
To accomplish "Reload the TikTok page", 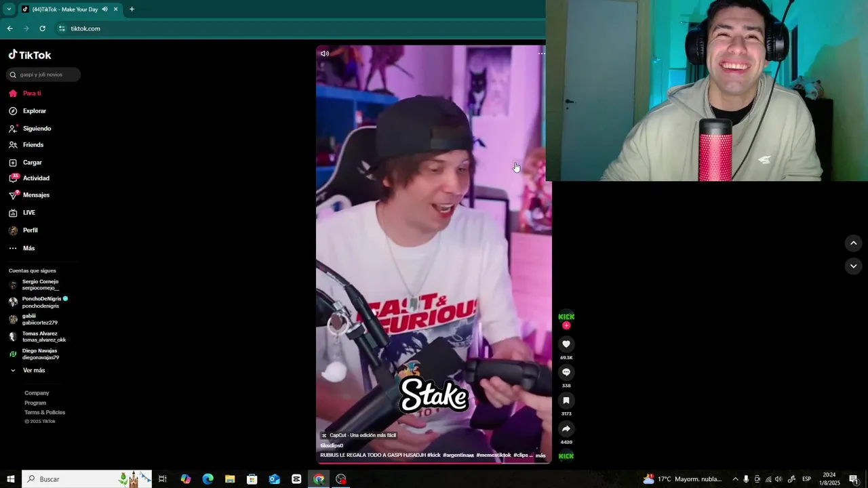I will tap(42, 28).
